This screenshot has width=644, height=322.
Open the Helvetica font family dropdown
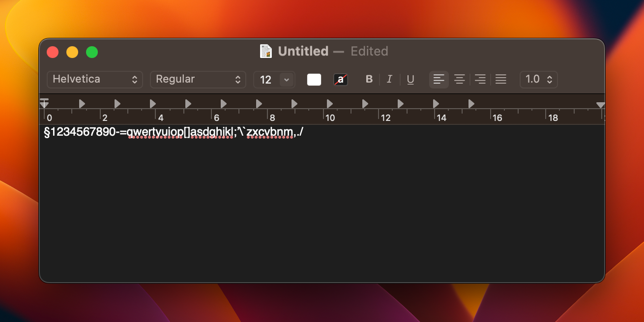pos(94,79)
